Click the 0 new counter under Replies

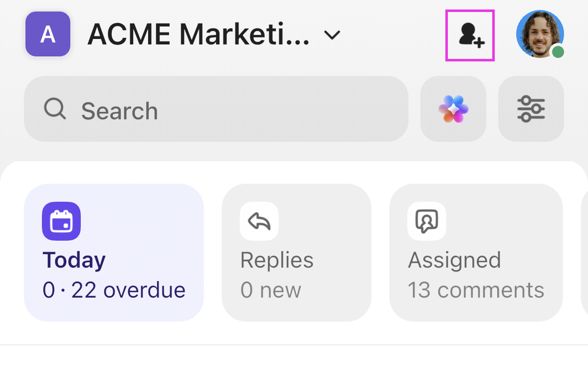click(270, 290)
